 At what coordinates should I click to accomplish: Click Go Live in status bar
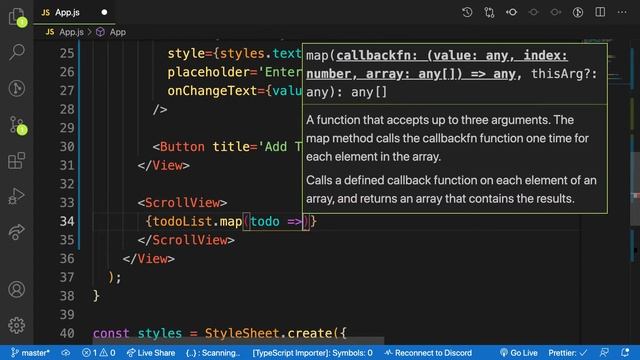(519, 353)
